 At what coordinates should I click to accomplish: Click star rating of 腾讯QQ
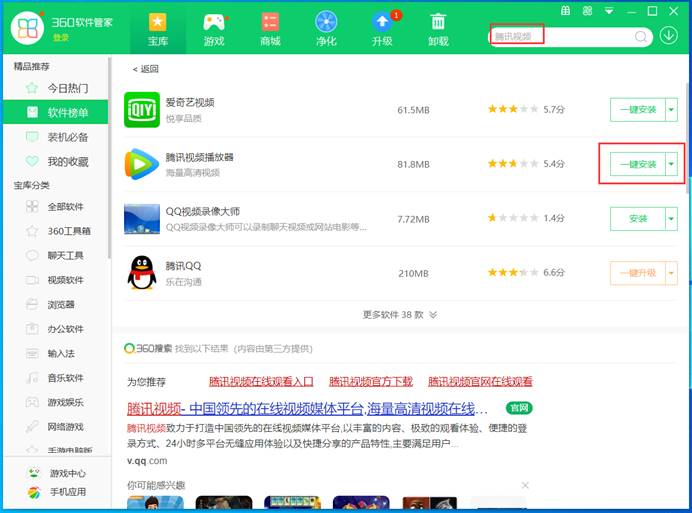513,272
